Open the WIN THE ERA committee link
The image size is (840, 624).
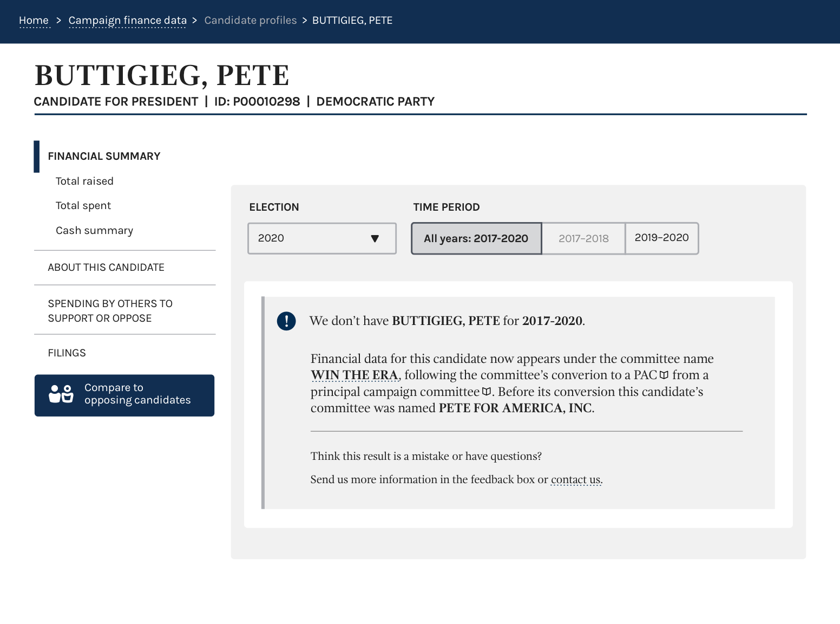[x=355, y=375]
